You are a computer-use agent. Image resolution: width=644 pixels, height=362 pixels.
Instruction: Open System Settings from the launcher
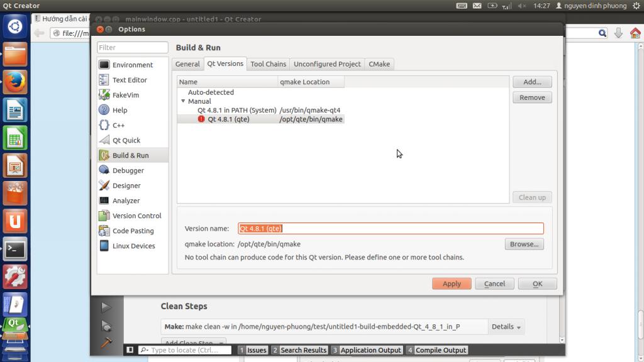tap(15, 277)
